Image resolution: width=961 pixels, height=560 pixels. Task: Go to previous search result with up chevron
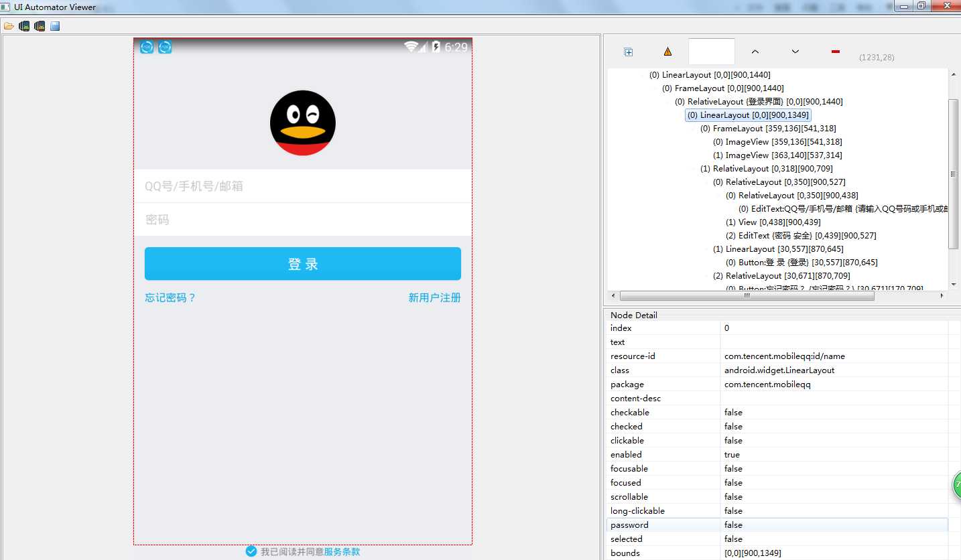point(755,52)
